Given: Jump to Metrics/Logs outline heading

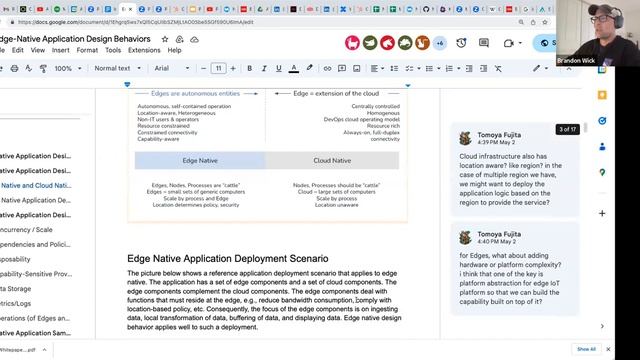Looking at the screenshot, I should pyautogui.click(x=16, y=303).
